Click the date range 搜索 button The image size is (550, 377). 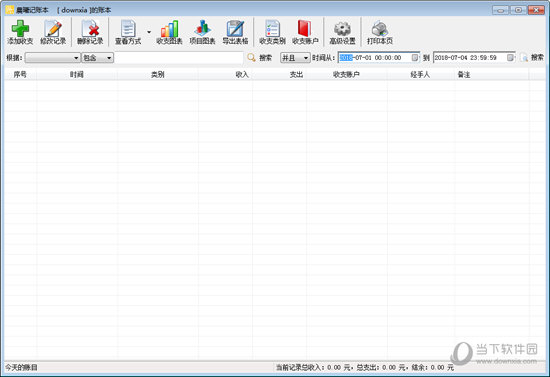[x=532, y=58]
